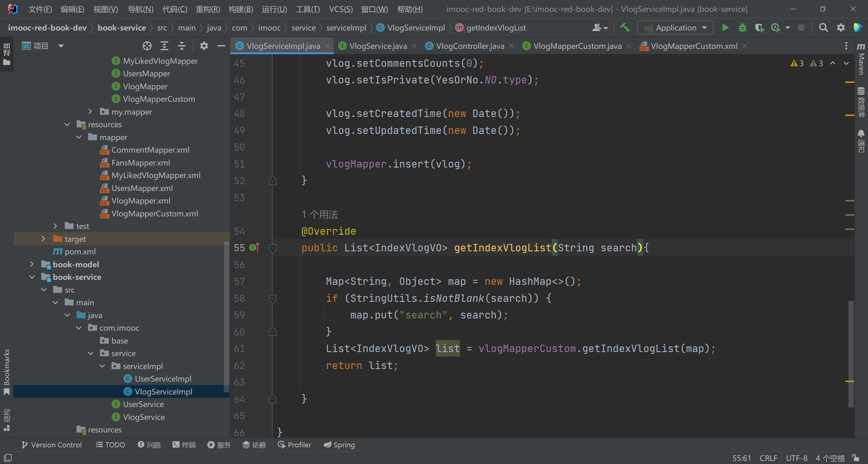The width and height of the screenshot is (868, 464).
Task: Open the Maven tool window
Action: click(861, 59)
